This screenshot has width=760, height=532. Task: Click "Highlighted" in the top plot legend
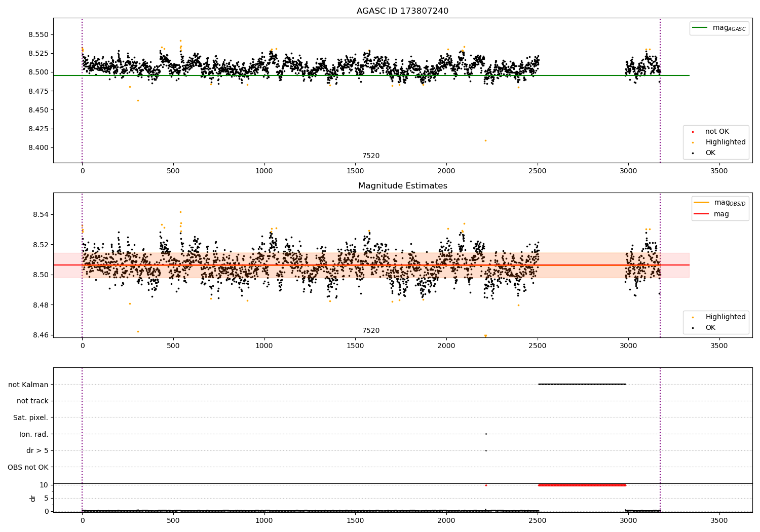[725, 142]
